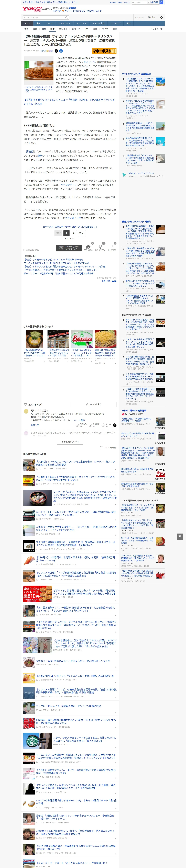Open 【コストコ】フードコート article link
Screen dimensions: 186x868
(72, 863)
